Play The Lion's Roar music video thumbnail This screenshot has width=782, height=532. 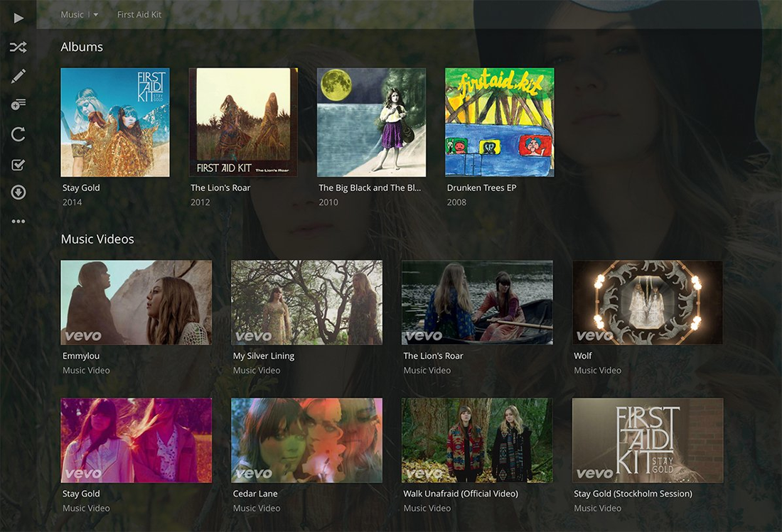click(x=477, y=303)
